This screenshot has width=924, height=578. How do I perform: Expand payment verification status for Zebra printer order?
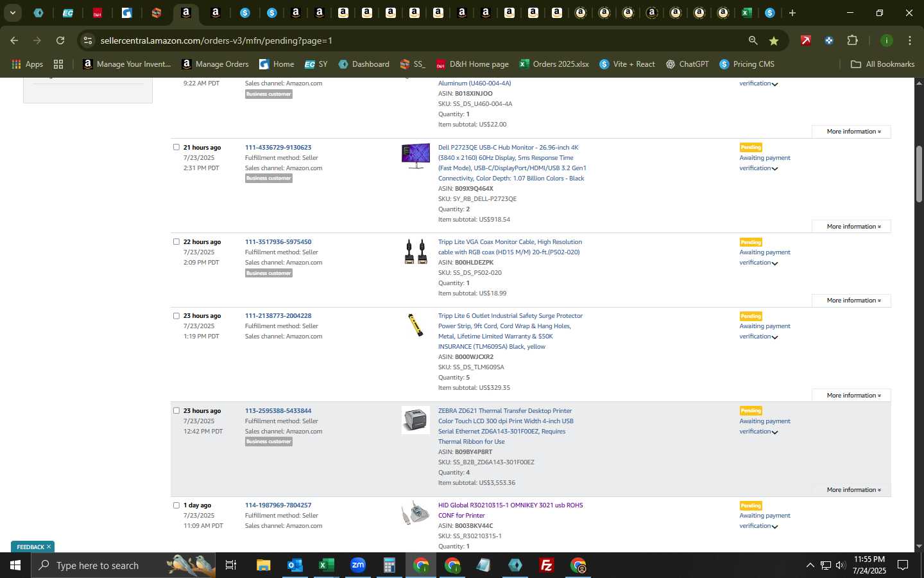point(774,432)
